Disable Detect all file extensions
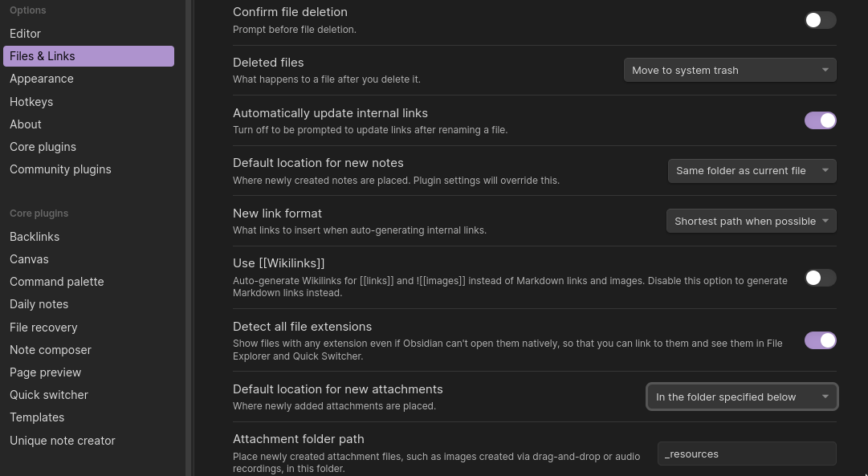868x476 pixels. tap(820, 340)
